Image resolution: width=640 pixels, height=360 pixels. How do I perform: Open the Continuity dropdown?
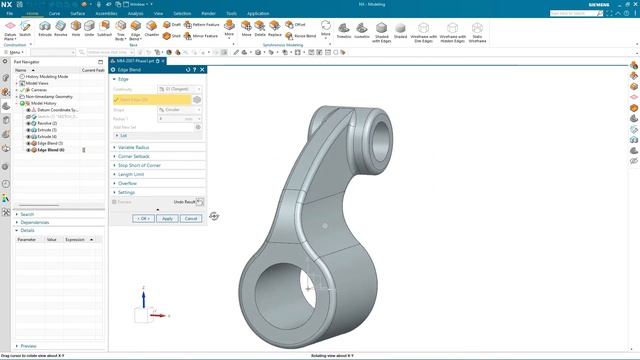coord(180,89)
